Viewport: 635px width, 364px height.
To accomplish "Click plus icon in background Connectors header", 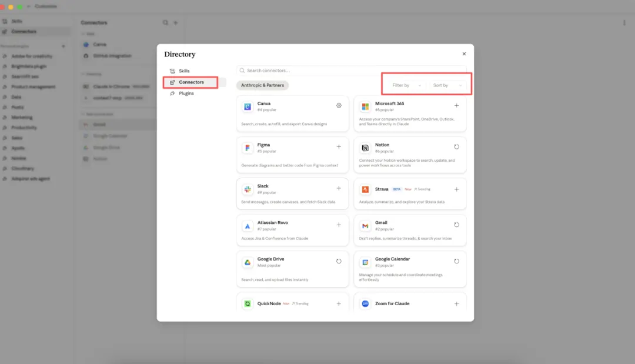I will click(x=175, y=23).
